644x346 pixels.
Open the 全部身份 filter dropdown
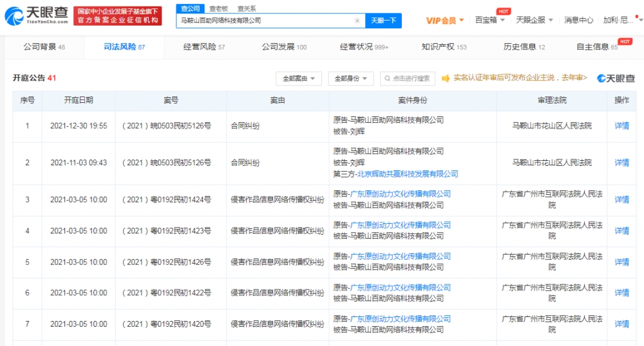coord(351,78)
